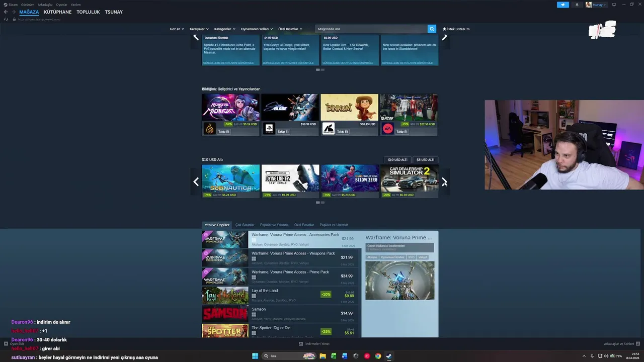The height and width of the screenshot is (362, 644).
Task: Open Subnautica Below Zero card
Action: (350, 181)
